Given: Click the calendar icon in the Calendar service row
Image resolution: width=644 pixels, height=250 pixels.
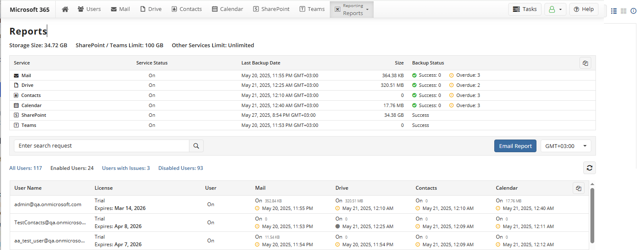Looking at the screenshot, I should tap(16, 105).
